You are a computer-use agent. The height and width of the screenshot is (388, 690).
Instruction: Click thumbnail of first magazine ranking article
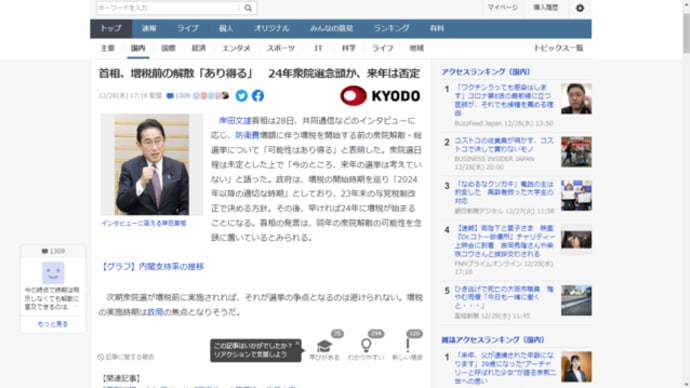(x=576, y=366)
